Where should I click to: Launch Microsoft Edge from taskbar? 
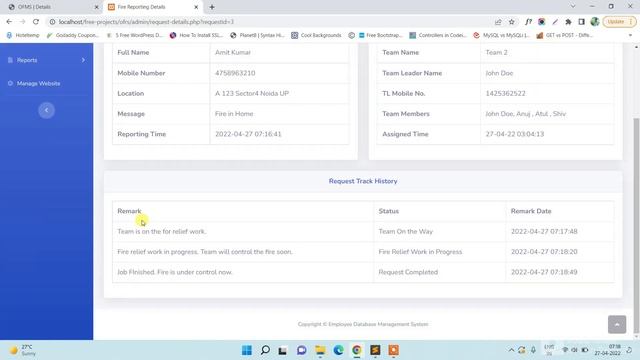338,350
